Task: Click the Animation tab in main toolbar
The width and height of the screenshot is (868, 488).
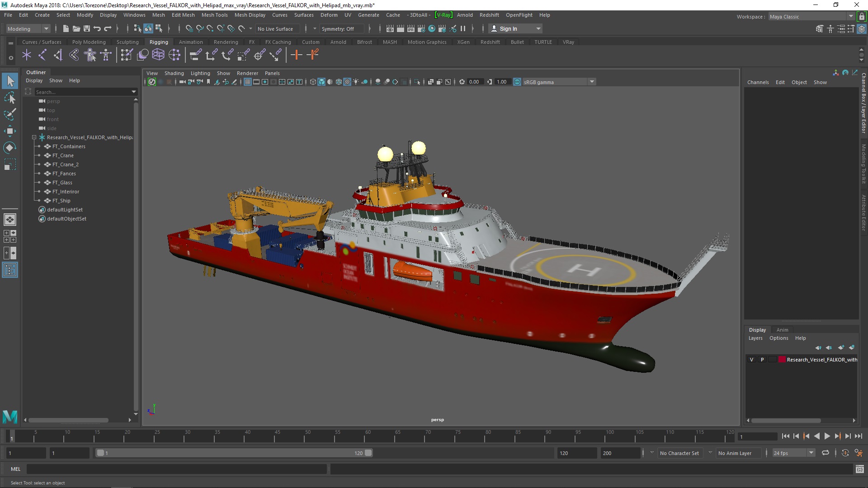Action: 189,42
